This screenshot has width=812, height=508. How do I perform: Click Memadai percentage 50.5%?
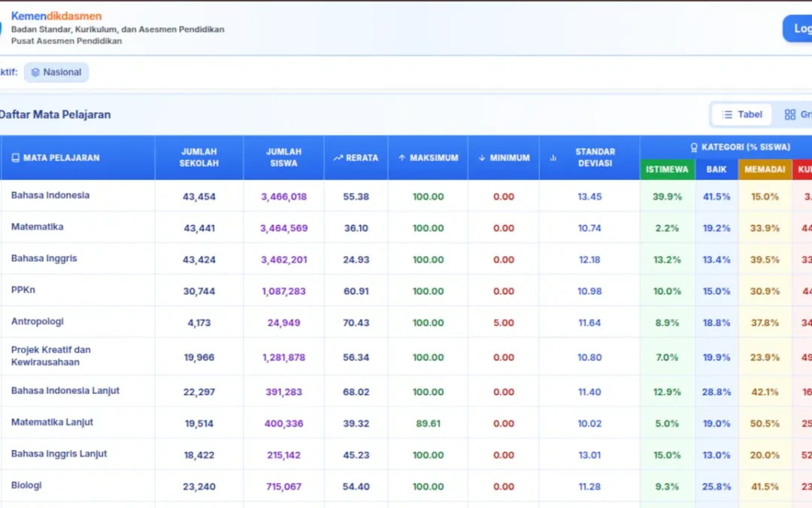pyautogui.click(x=765, y=424)
